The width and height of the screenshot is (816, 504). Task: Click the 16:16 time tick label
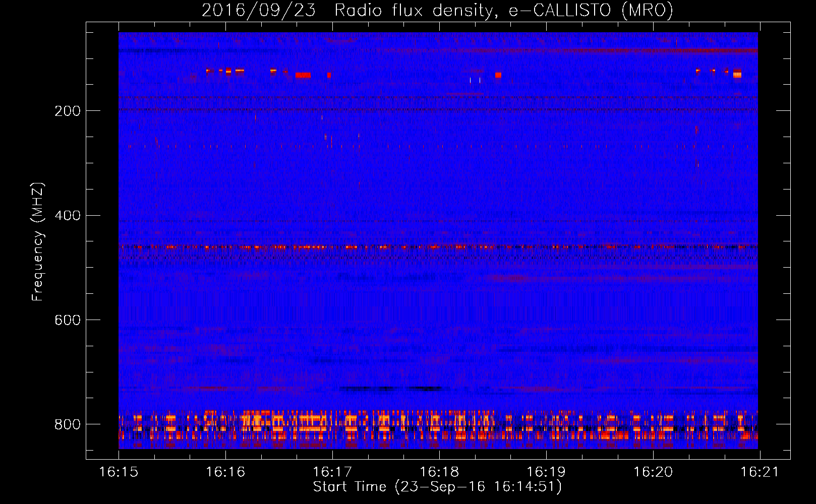tap(225, 472)
